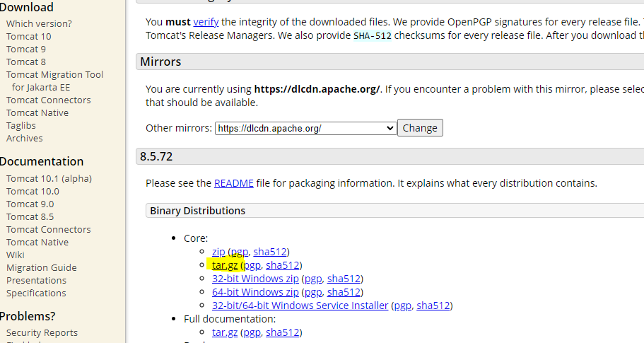Screen dimensions: 644x343
Task: Open the Migration Guide link
Action: point(42,268)
